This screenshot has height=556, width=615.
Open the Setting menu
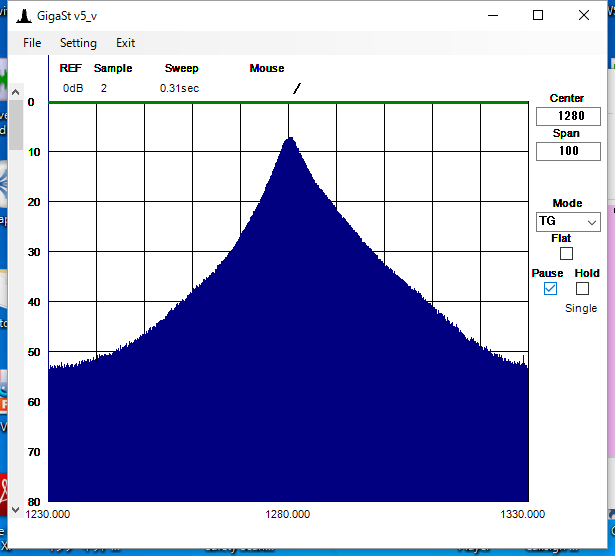[78, 43]
